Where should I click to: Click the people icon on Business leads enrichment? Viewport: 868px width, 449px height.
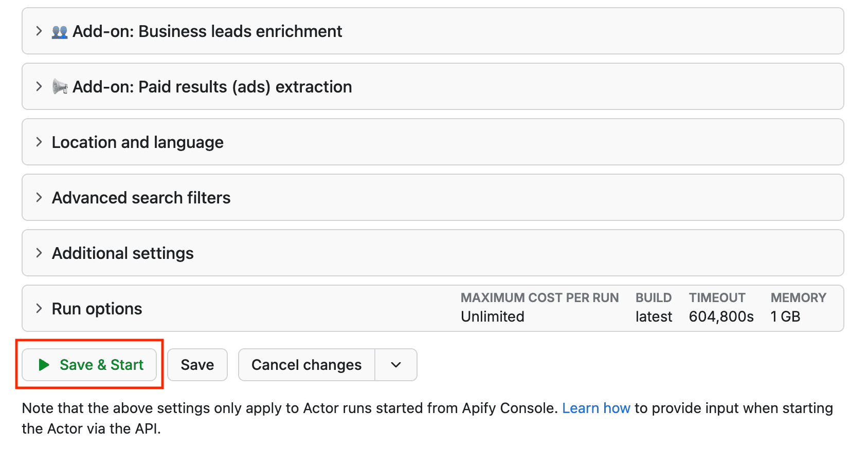point(60,32)
